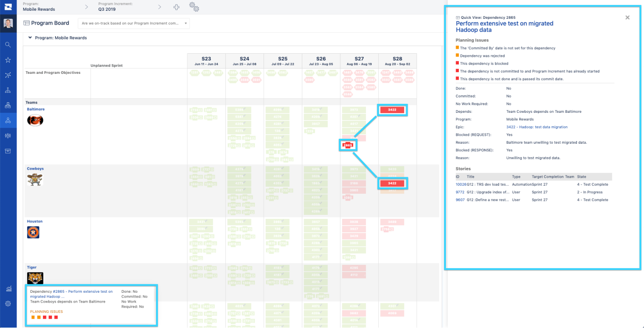Click the archive box icon in sidebar
This screenshot has width=644, height=329.
[x=8, y=151]
